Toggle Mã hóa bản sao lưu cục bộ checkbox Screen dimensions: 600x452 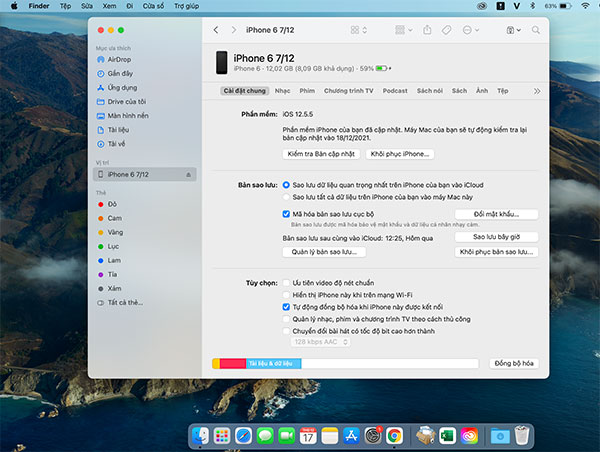(x=286, y=214)
